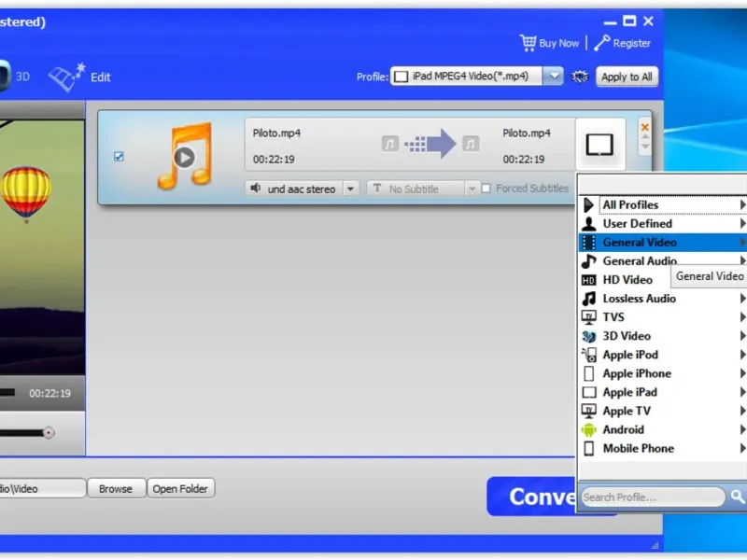Expand Apple iPhone submenu arrow

tap(742, 373)
